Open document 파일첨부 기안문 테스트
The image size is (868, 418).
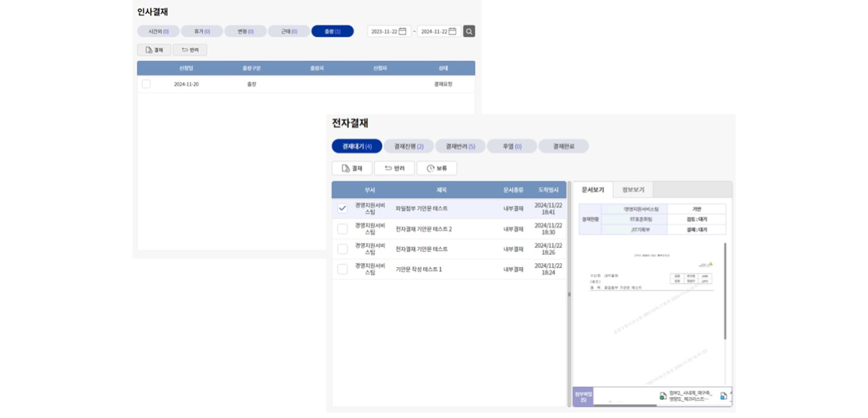pyautogui.click(x=422, y=208)
